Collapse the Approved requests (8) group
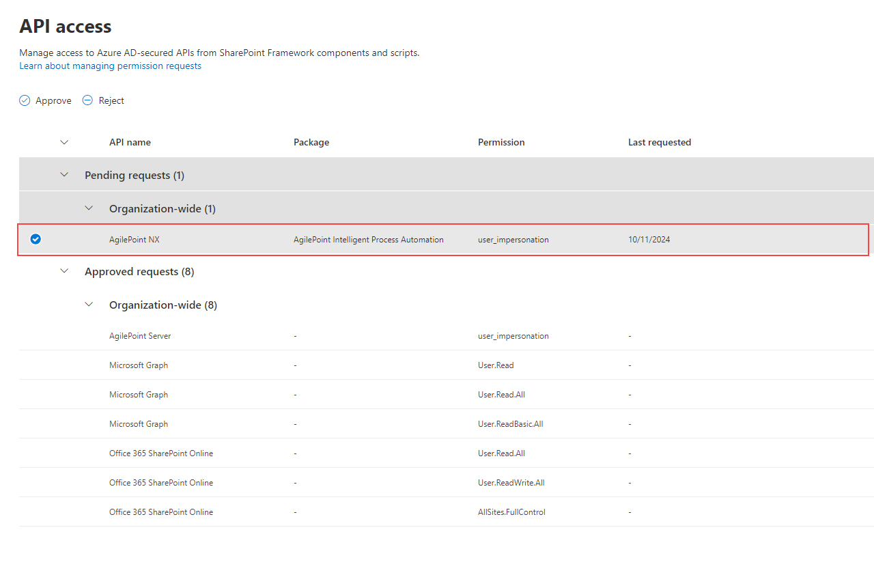Image resolution: width=874 pixels, height=588 pixels. [64, 271]
